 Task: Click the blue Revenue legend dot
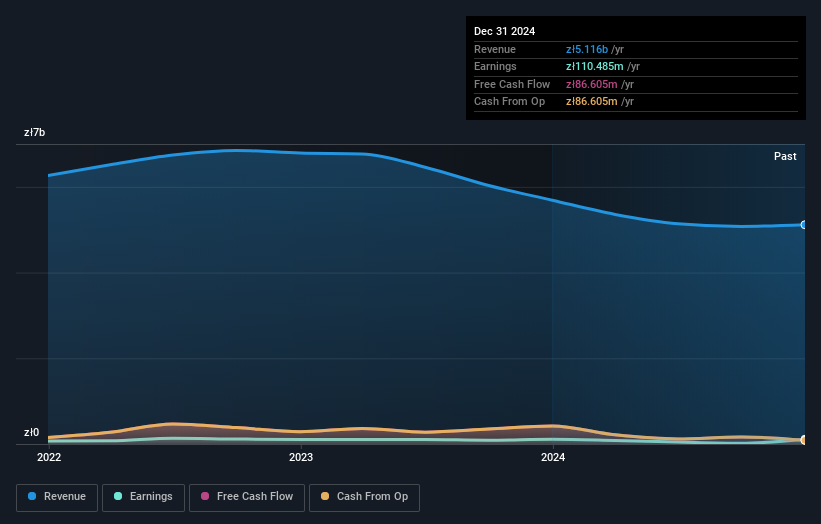(32, 496)
